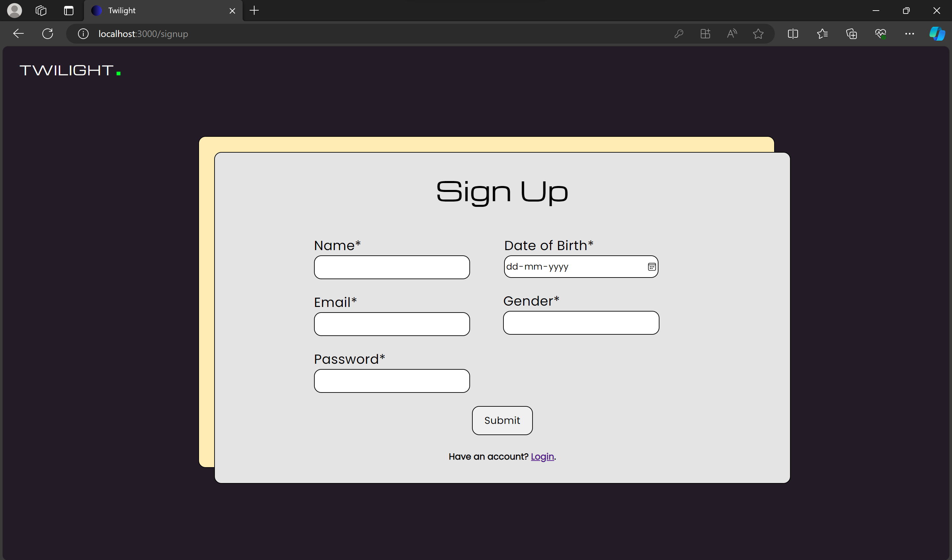
Task: Open Browser essentials heart icon
Action: tap(881, 34)
